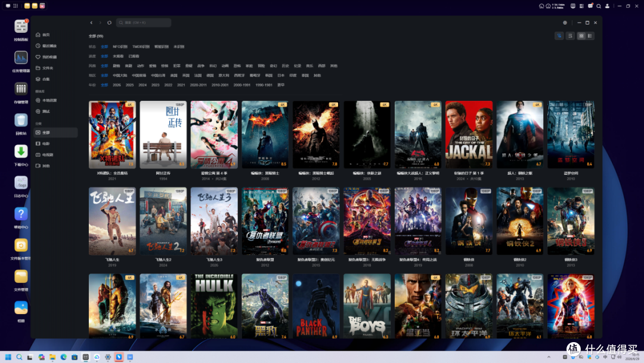Screen dimensions: 644x363
Task: Click Windows Start button on taskbar
Action: pos(8,357)
